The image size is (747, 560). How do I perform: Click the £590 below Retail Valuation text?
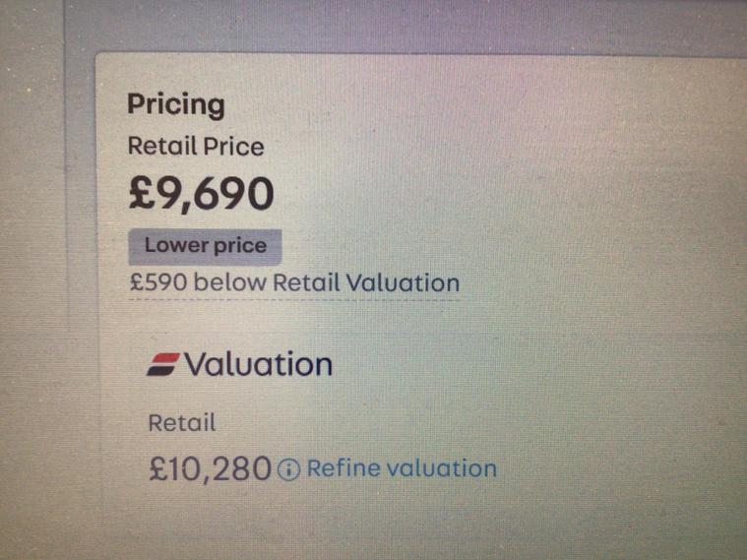click(x=294, y=282)
